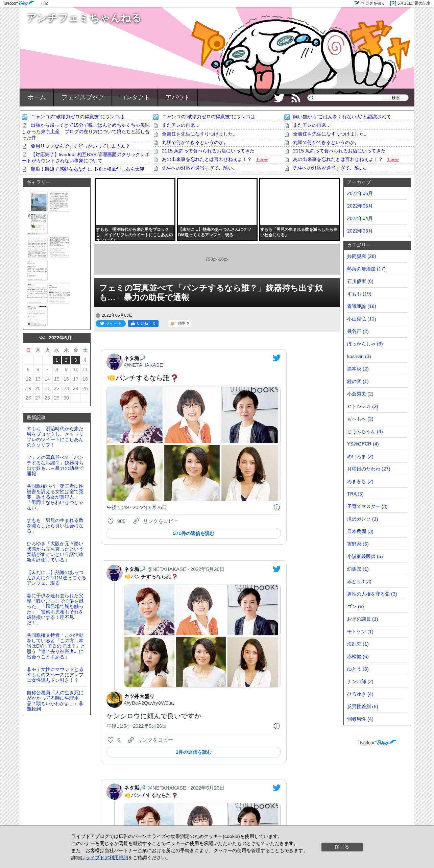The height and width of the screenshot is (868, 434).
Task: Open the 6月3日話題の記事 calendar icon
Action: coord(393,3)
